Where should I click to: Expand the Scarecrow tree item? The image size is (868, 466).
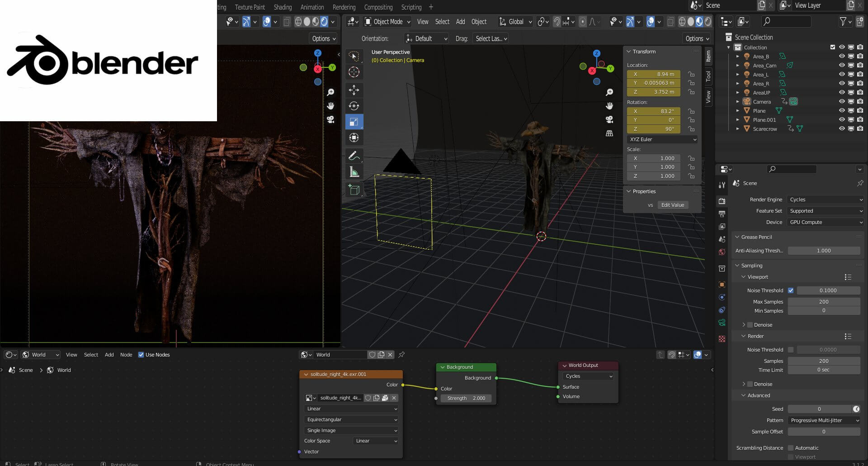[x=737, y=129]
